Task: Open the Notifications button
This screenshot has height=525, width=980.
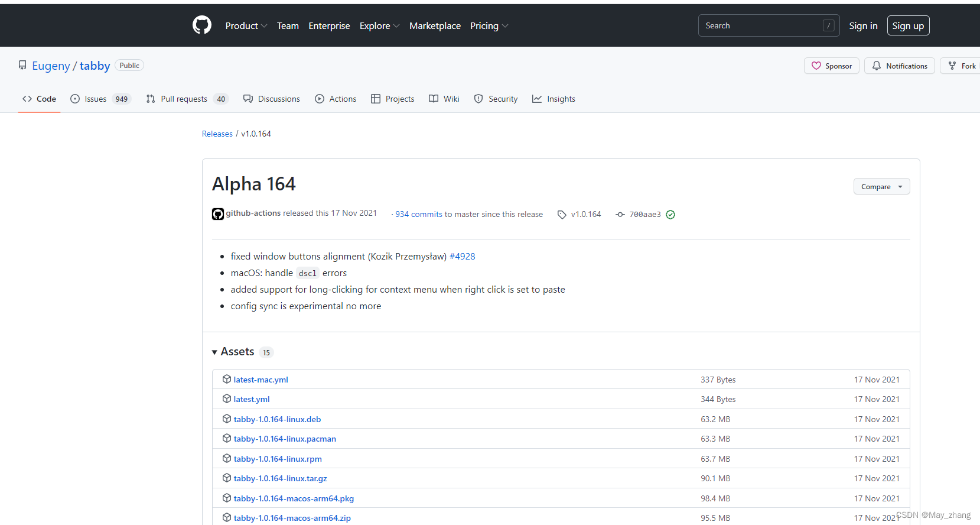Action: pyautogui.click(x=900, y=66)
